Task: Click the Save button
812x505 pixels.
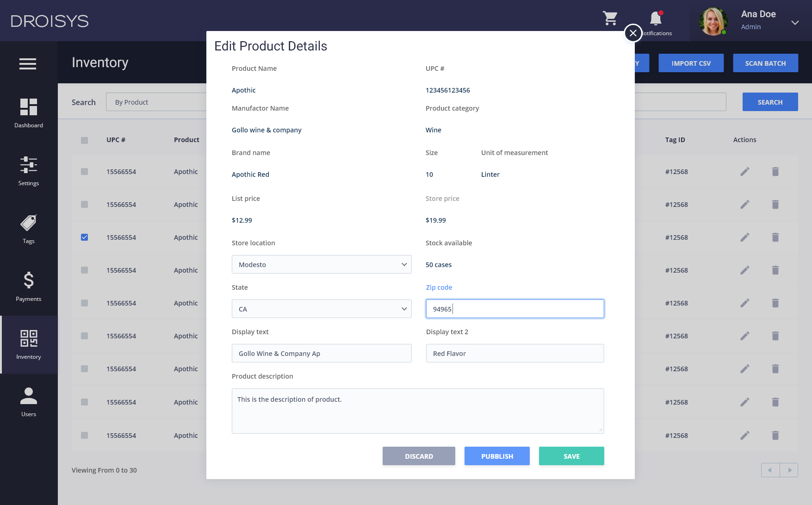Action: tap(571, 456)
